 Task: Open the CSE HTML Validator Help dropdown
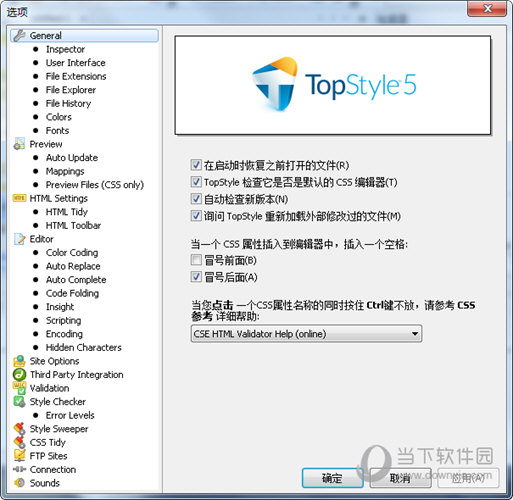306,334
